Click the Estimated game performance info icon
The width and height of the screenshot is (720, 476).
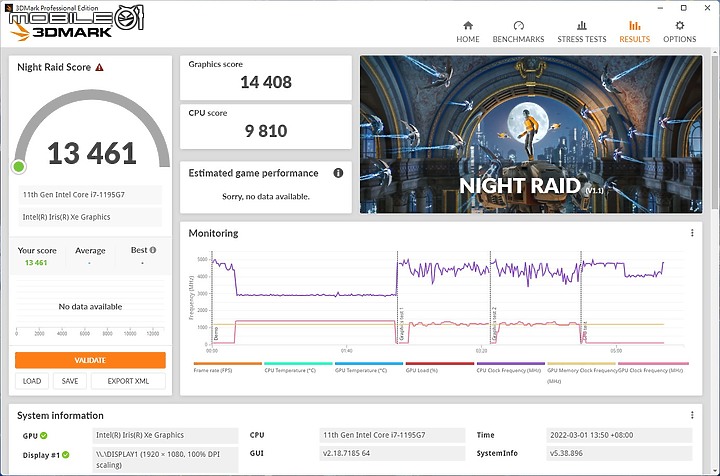(338, 173)
